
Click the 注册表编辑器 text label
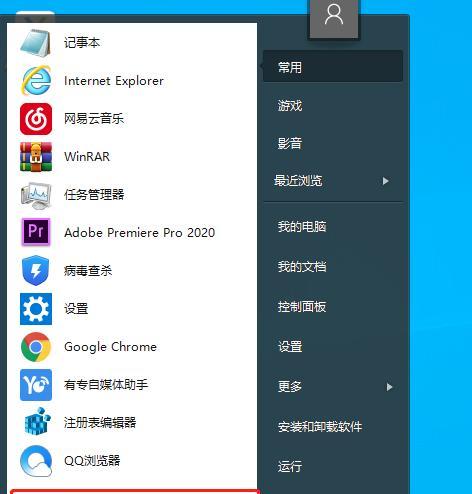click(100, 423)
